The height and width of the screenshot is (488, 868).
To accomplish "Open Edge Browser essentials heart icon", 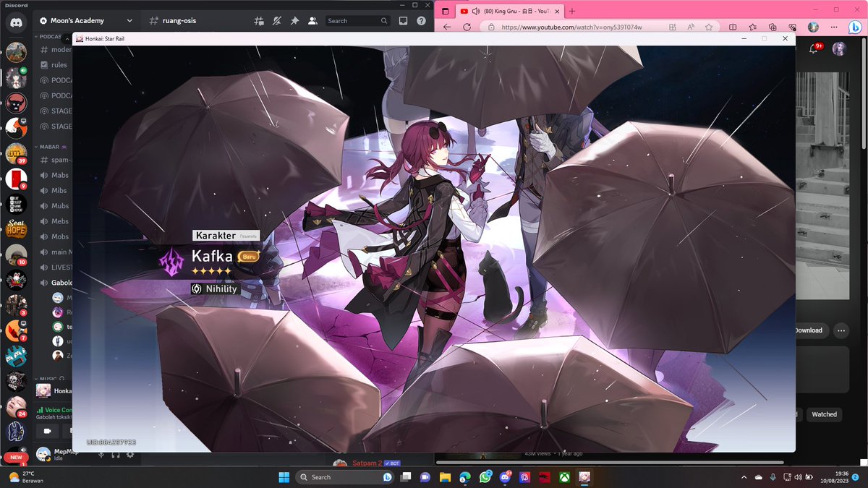I will (793, 27).
